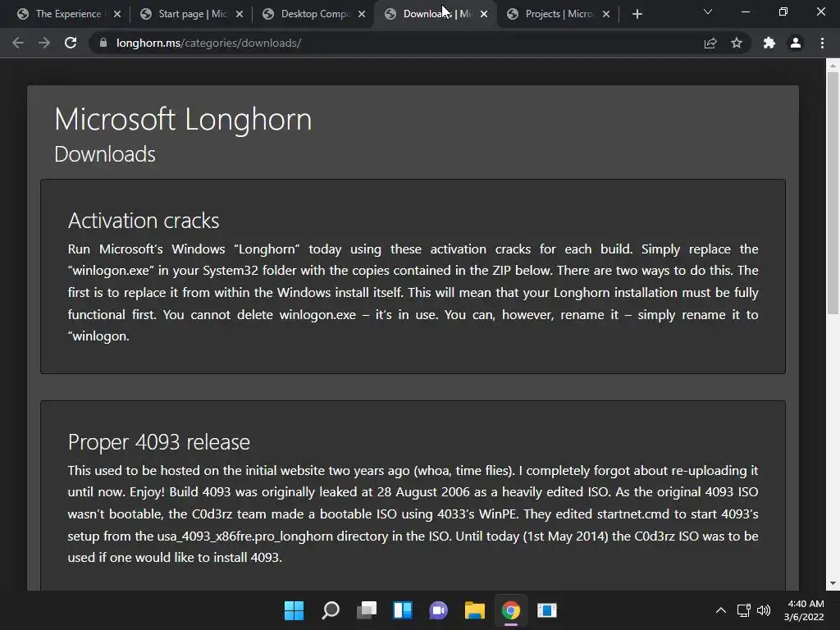Open volume tray icon
Image resolution: width=840 pixels, height=630 pixels.
[x=764, y=610]
